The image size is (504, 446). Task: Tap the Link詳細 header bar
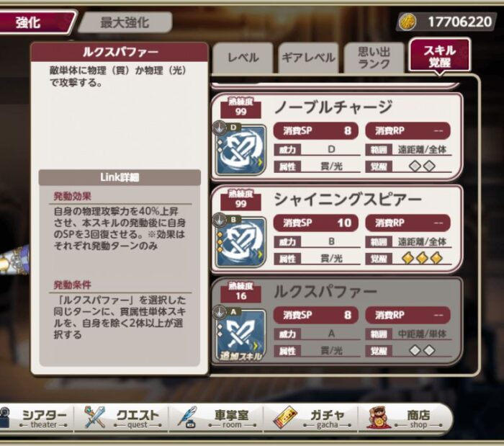(x=120, y=177)
